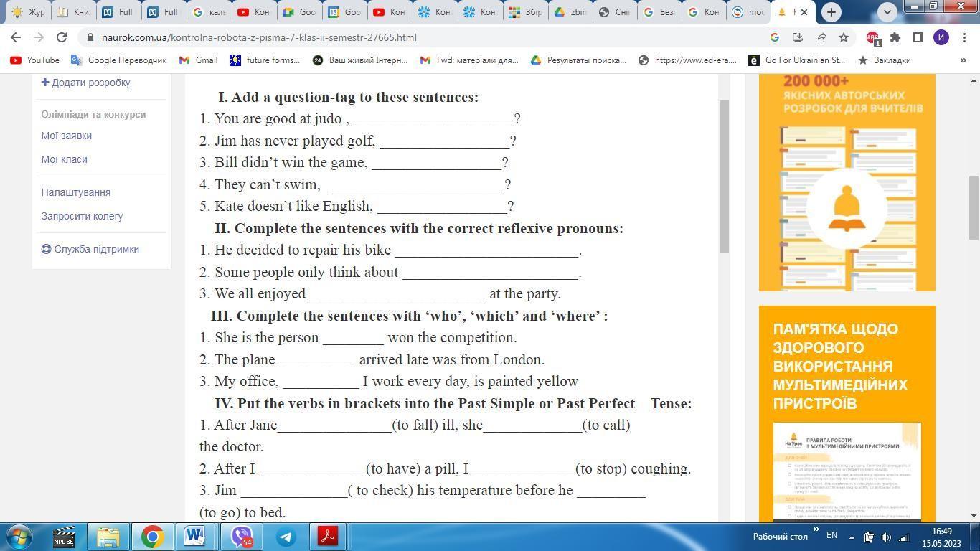The width and height of the screenshot is (980, 551).
Task: Open the YouTube bookmark
Action: pos(35,60)
